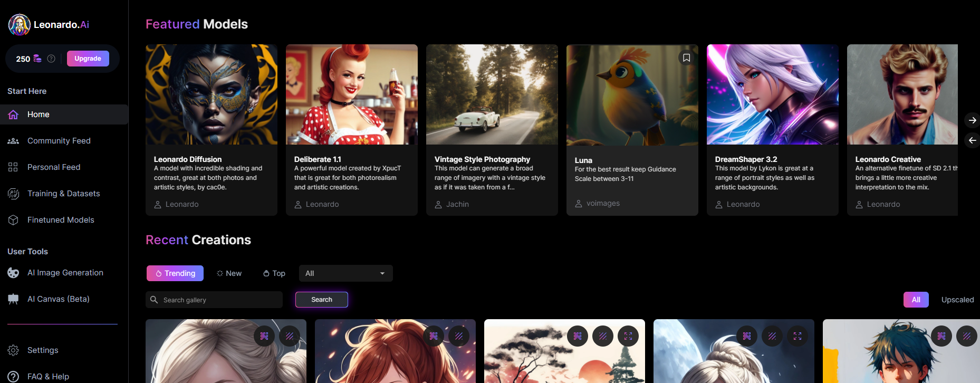
Task: Open the DreamShaper 3.2 model thumbnail
Action: coord(772,94)
